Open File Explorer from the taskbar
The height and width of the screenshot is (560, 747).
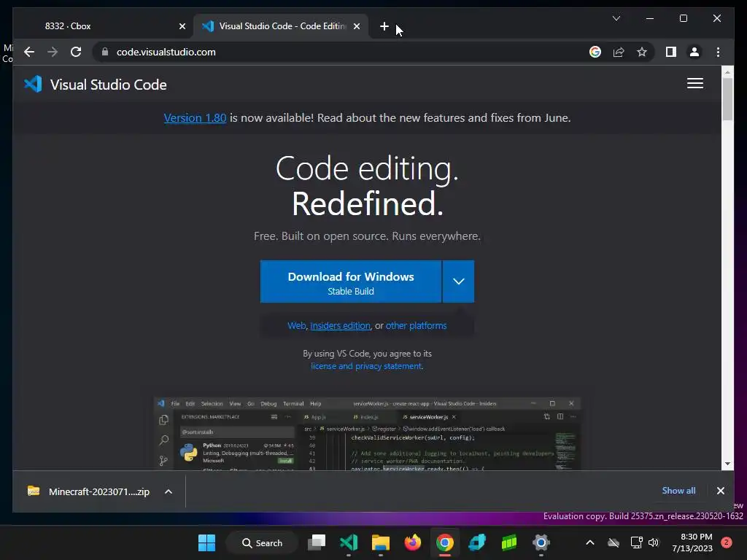[381, 542]
